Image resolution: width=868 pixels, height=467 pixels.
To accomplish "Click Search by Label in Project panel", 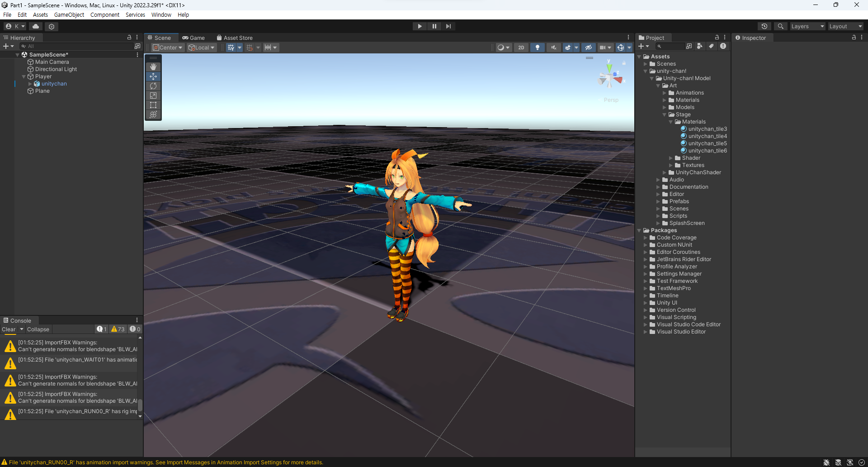I will pos(711,46).
